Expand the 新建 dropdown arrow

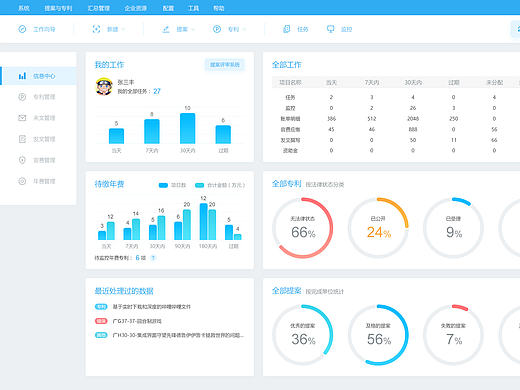pos(123,29)
